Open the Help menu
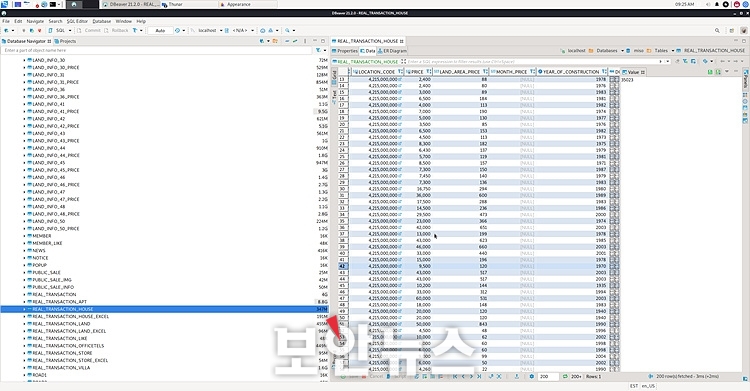 pyautogui.click(x=141, y=22)
